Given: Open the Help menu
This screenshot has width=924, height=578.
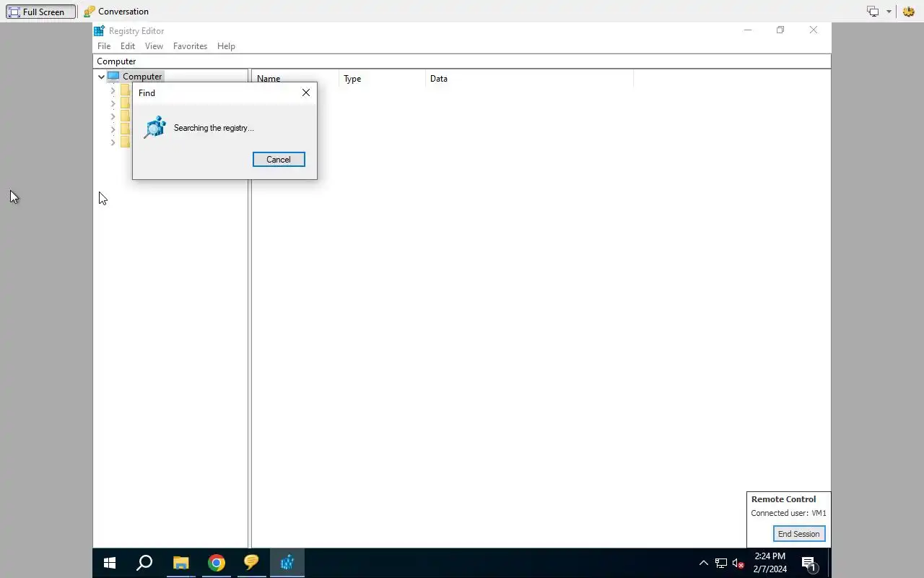Looking at the screenshot, I should [x=226, y=46].
